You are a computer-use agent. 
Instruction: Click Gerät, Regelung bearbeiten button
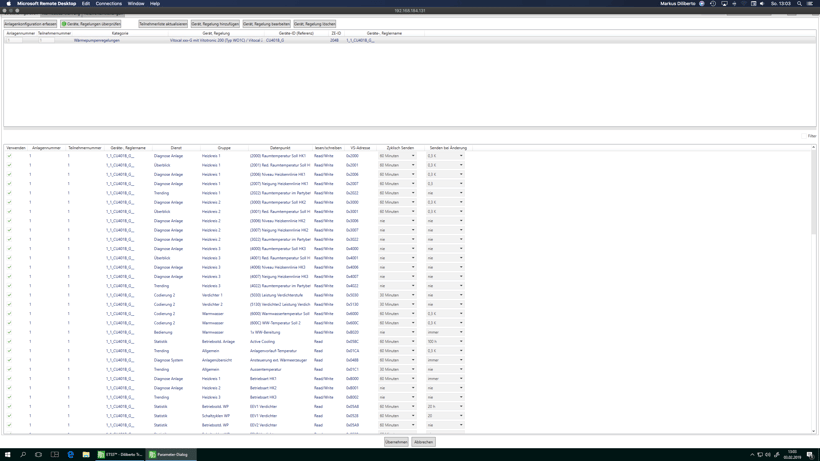pyautogui.click(x=266, y=24)
